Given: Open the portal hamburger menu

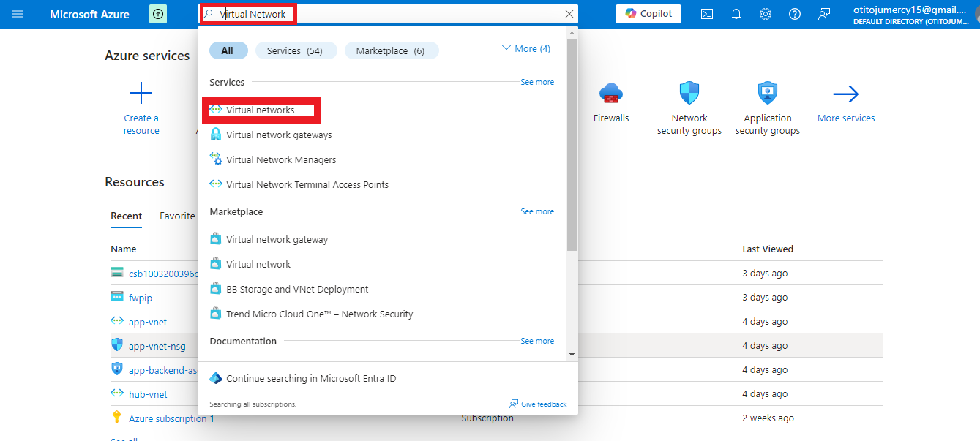Looking at the screenshot, I should pos(18,14).
